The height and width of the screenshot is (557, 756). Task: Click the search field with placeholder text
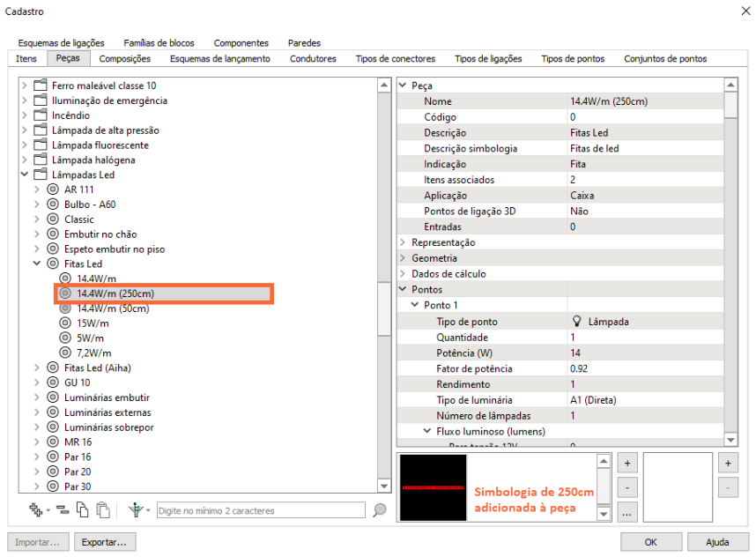(260, 510)
